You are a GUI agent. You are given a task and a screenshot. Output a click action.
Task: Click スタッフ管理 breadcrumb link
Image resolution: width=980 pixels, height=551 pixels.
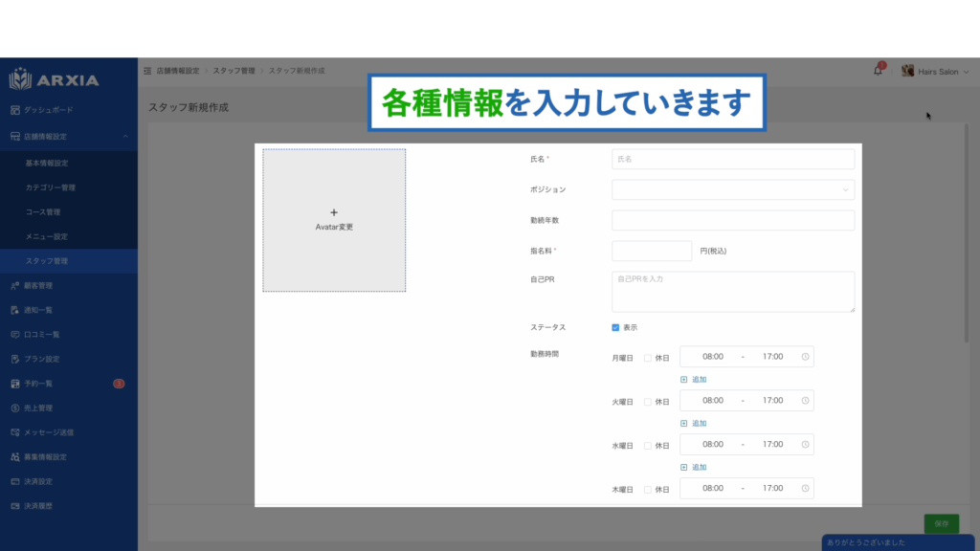pyautogui.click(x=234, y=71)
